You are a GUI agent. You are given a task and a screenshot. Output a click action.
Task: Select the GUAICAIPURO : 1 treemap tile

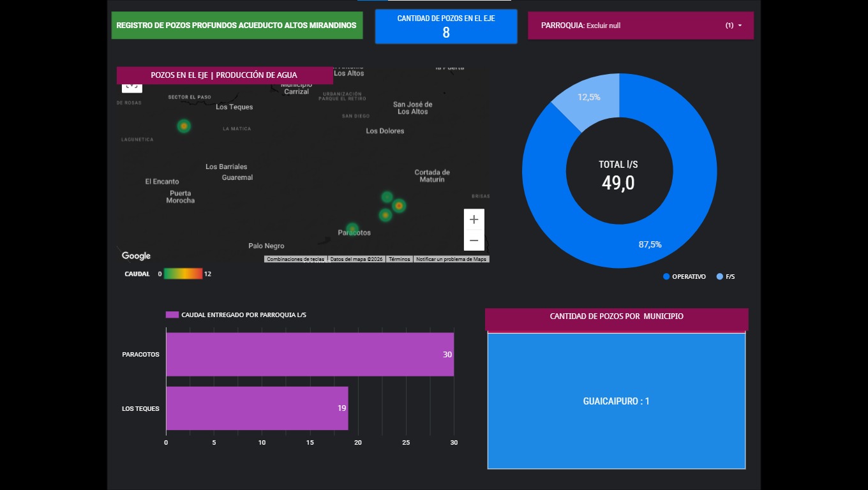tap(616, 401)
